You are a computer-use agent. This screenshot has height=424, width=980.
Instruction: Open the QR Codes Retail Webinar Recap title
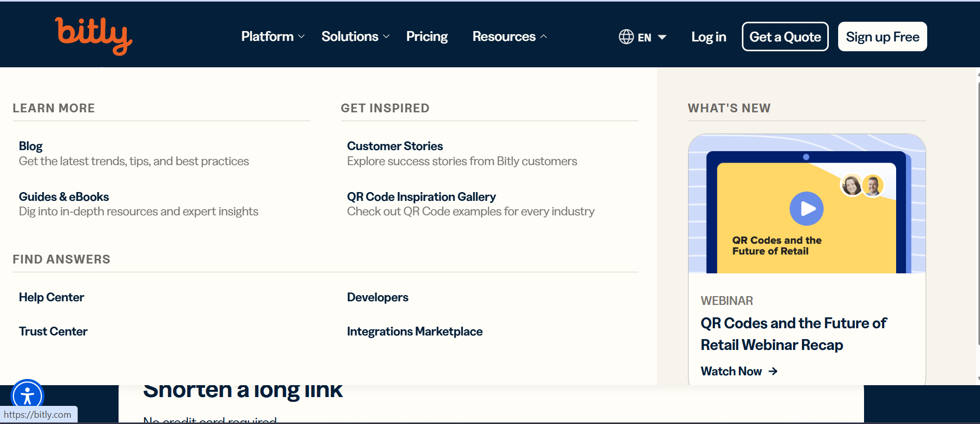(x=793, y=334)
